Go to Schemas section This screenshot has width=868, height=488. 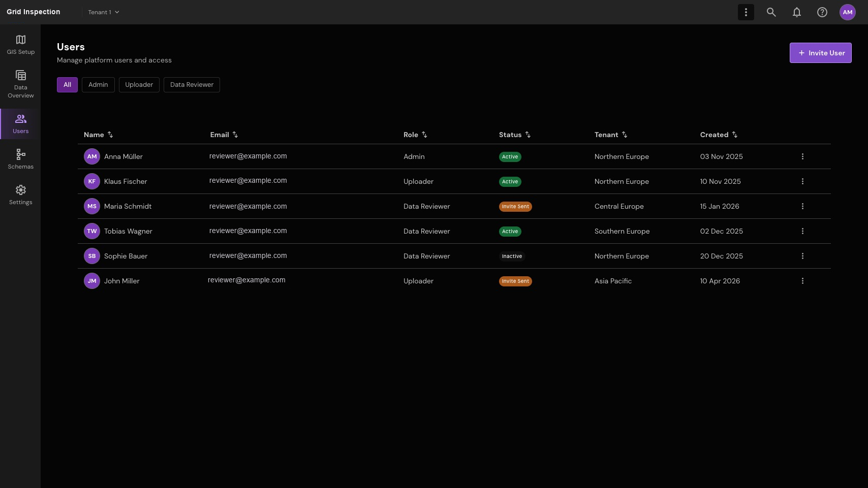[x=21, y=159]
